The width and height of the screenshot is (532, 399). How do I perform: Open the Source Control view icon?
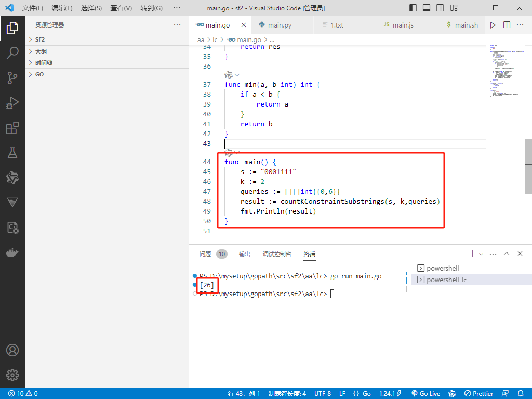click(12, 78)
